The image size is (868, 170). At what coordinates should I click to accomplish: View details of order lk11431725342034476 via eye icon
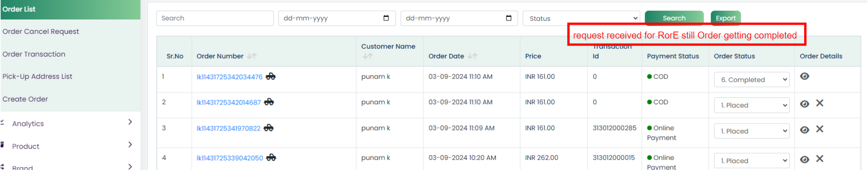pyautogui.click(x=805, y=76)
